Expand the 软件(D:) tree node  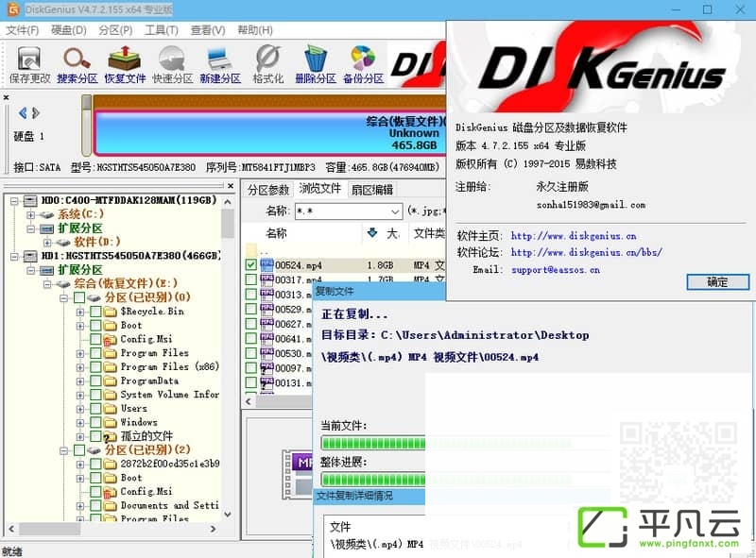coord(47,243)
